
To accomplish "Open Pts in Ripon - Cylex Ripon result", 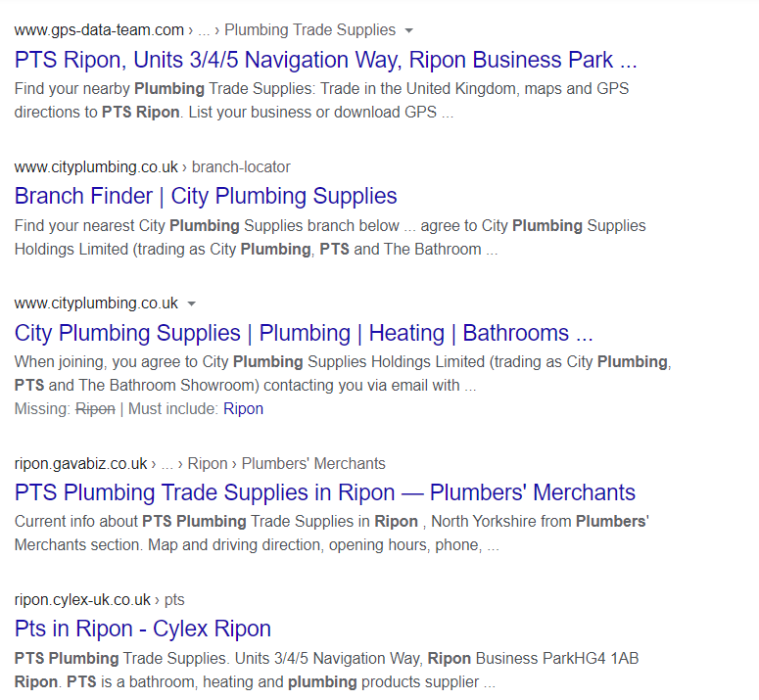I will (x=143, y=629).
